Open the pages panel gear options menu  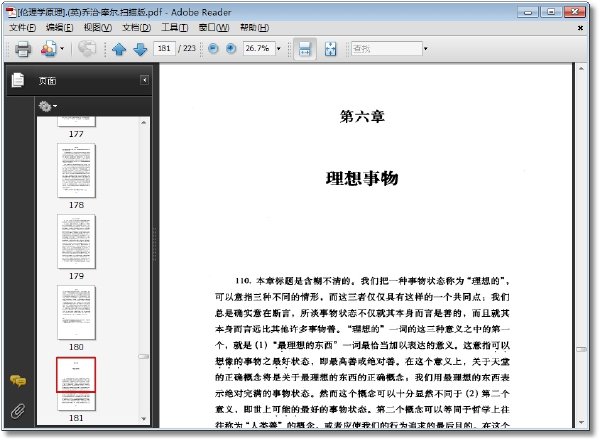(x=48, y=106)
